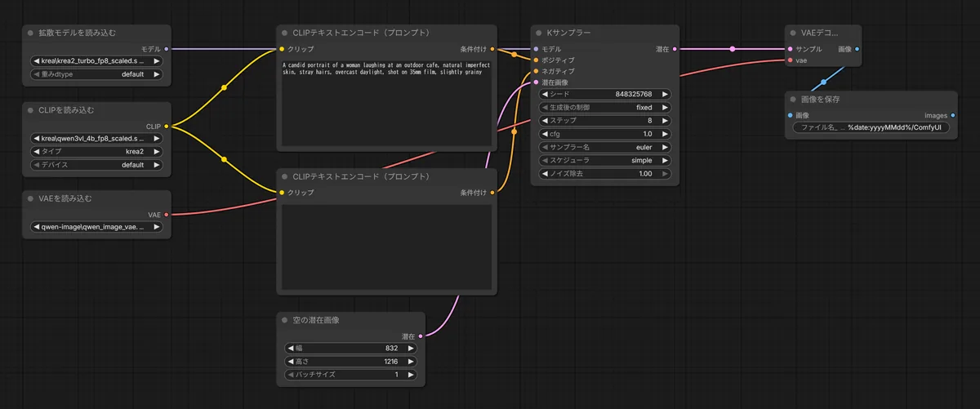980x409 pixels.
Task: Click the 幅 value 832 field
Action: pyautogui.click(x=351, y=349)
